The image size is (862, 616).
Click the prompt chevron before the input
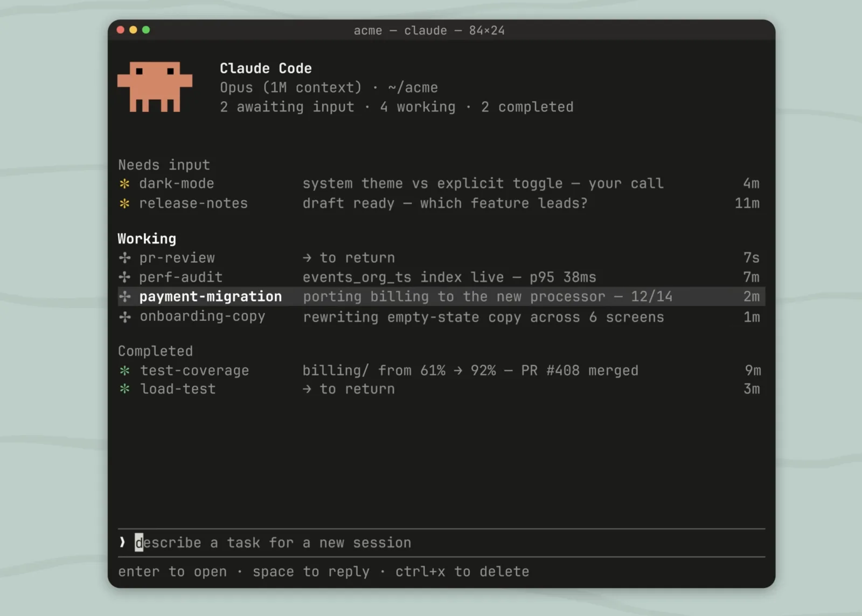(x=122, y=542)
